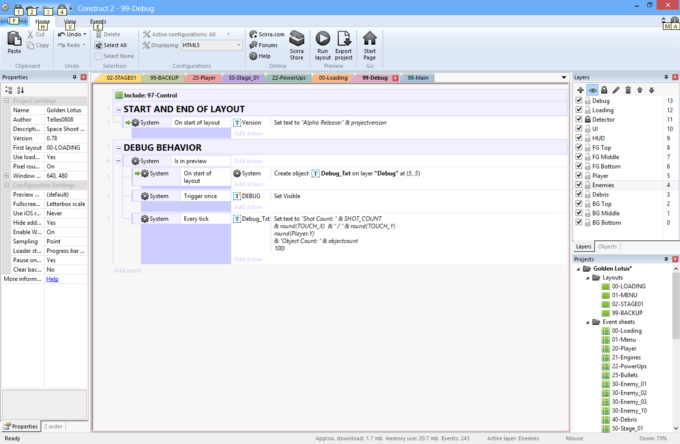Uncheck the Debug layer visibility checkbox

[x=579, y=101]
